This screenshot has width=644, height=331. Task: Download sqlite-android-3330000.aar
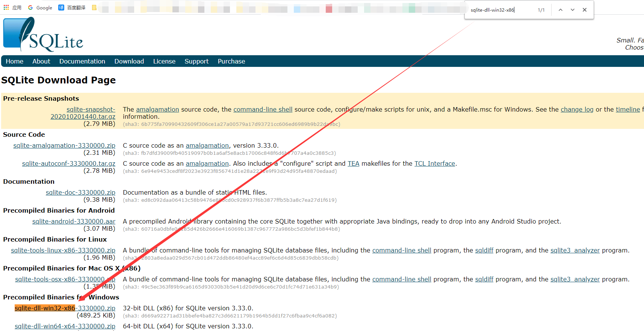(x=74, y=221)
